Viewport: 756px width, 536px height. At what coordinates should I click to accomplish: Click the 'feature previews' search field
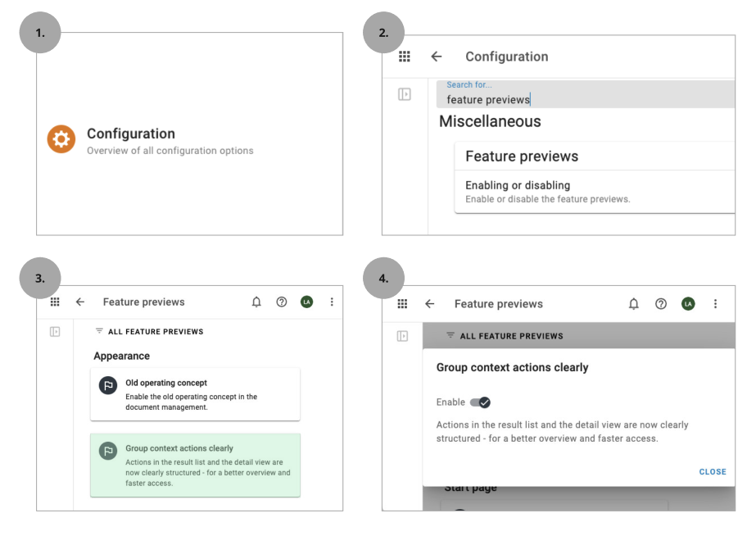(x=586, y=94)
